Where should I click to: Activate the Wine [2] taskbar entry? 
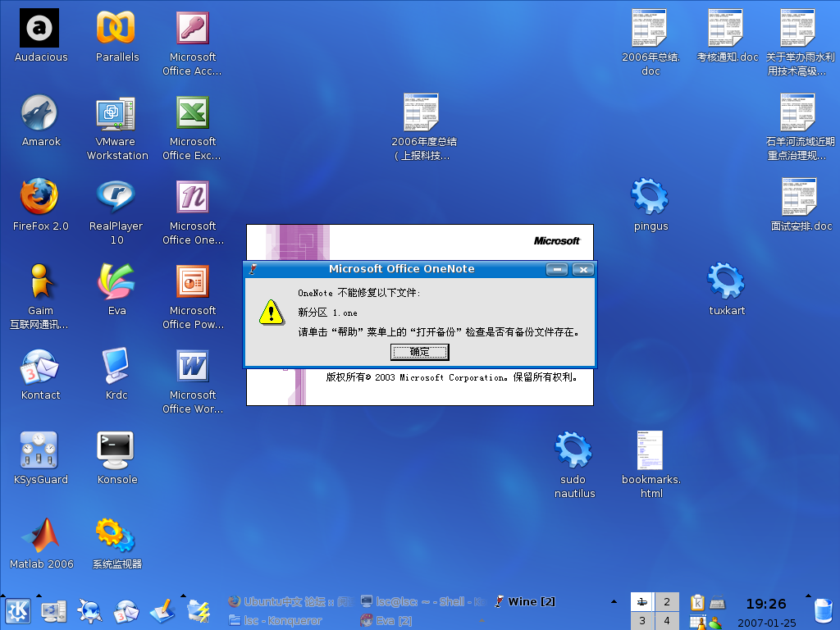[x=525, y=601]
